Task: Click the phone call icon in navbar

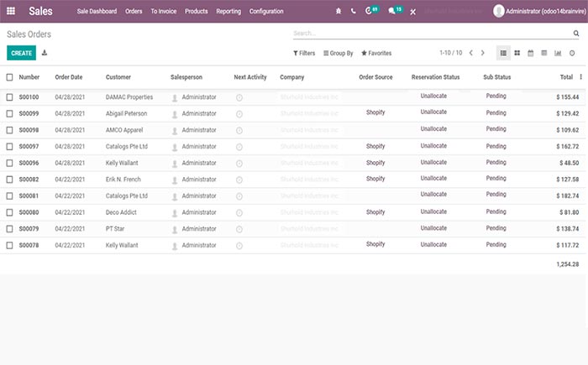Action: (x=354, y=12)
